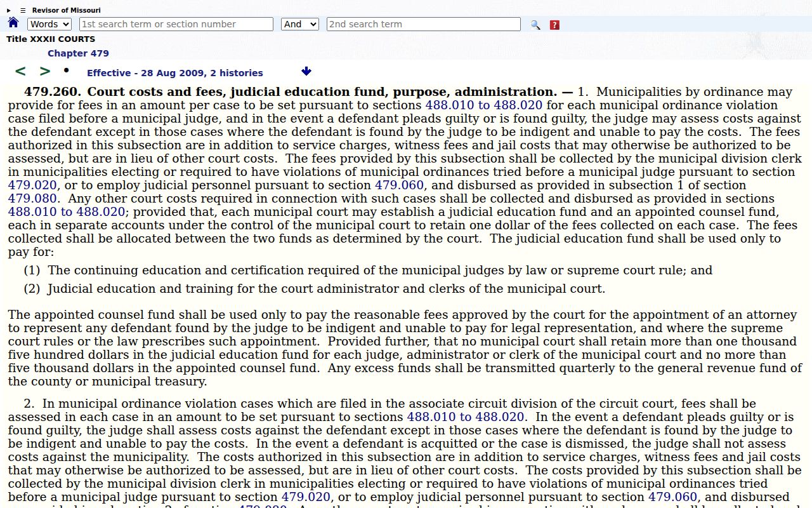Open the 479.060 link in subsection 2
Viewport: 812px width, 508px height.
672,497
